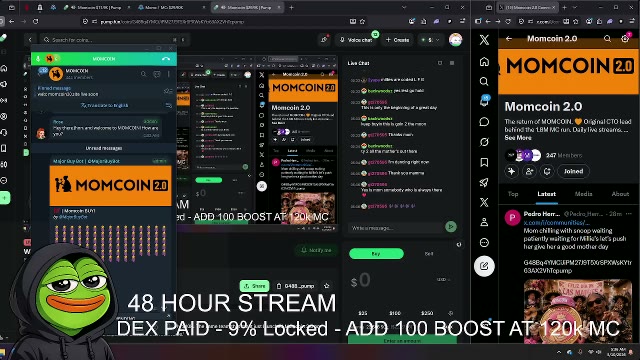The image size is (640, 360).
Task: Select the Sell toggle
Action: pos(429,253)
